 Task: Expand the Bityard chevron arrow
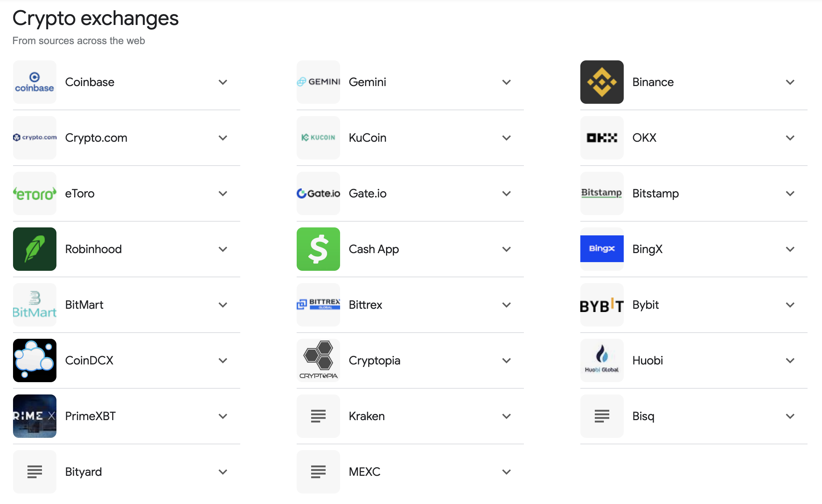[223, 472]
